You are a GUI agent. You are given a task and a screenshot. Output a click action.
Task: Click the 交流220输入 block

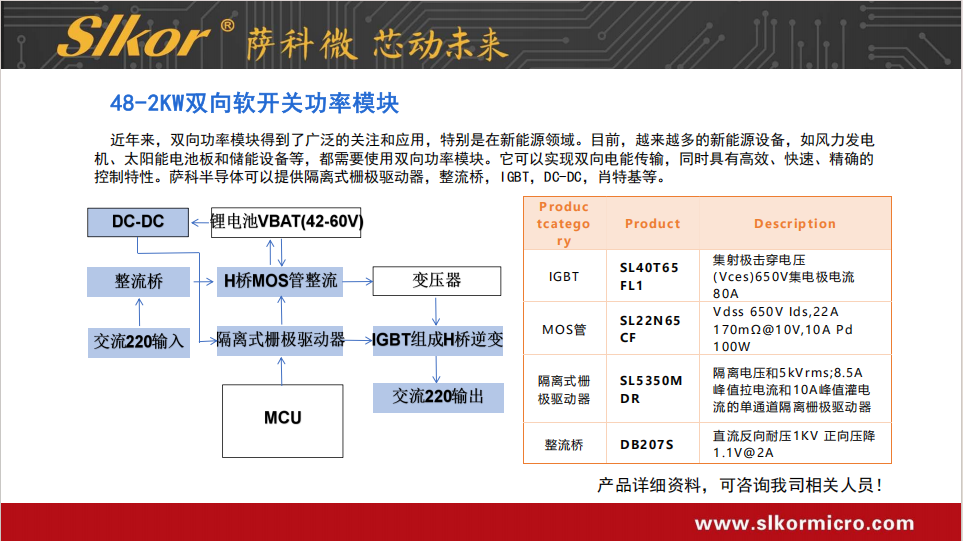tap(138, 341)
